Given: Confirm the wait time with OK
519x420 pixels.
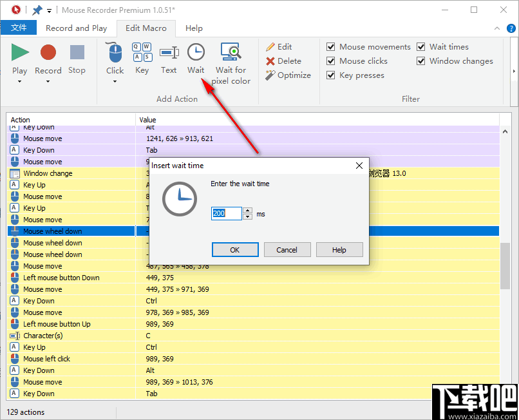Looking at the screenshot, I should tap(235, 249).
